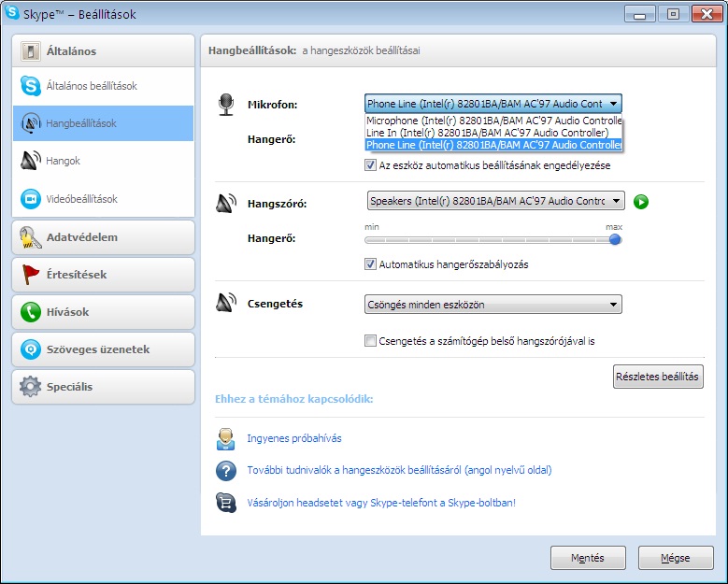Select Videóbeállítások in the sidebar

point(103,199)
